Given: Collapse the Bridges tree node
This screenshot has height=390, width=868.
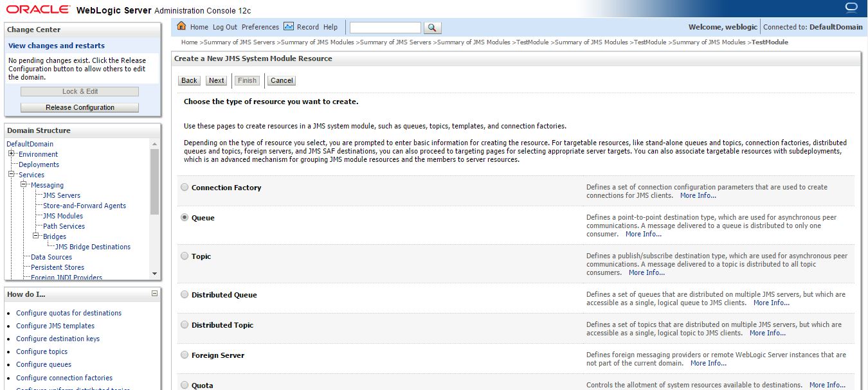Looking at the screenshot, I should pyautogui.click(x=36, y=236).
